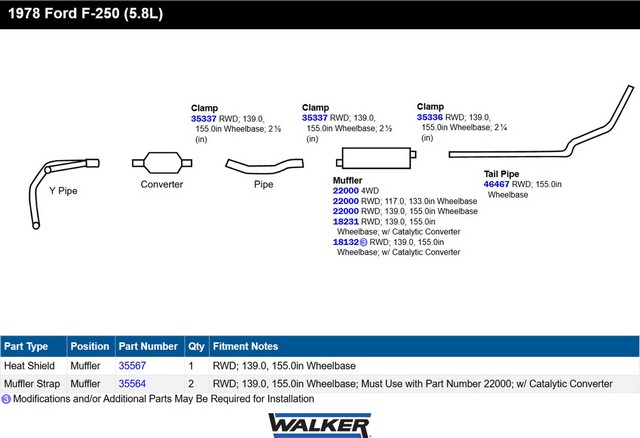Click the Converter diagram drawing

(x=162, y=163)
